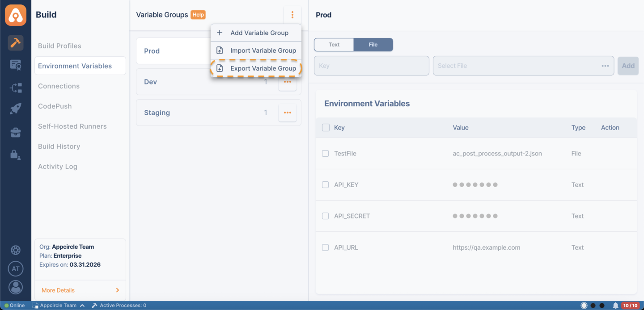Open the notification bell in status bar
The image size is (644, 310).
(615, 305)
